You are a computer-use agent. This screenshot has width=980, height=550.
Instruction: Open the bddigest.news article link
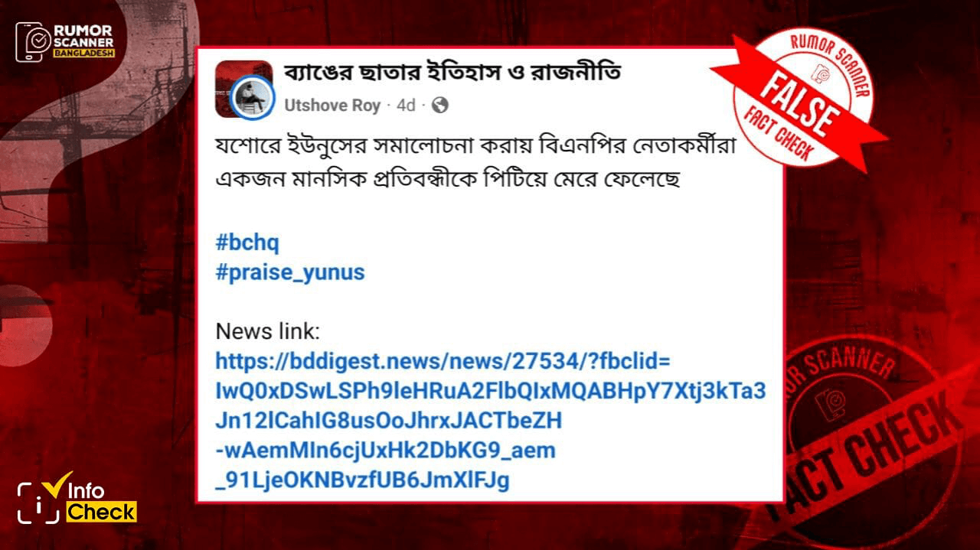490,421
